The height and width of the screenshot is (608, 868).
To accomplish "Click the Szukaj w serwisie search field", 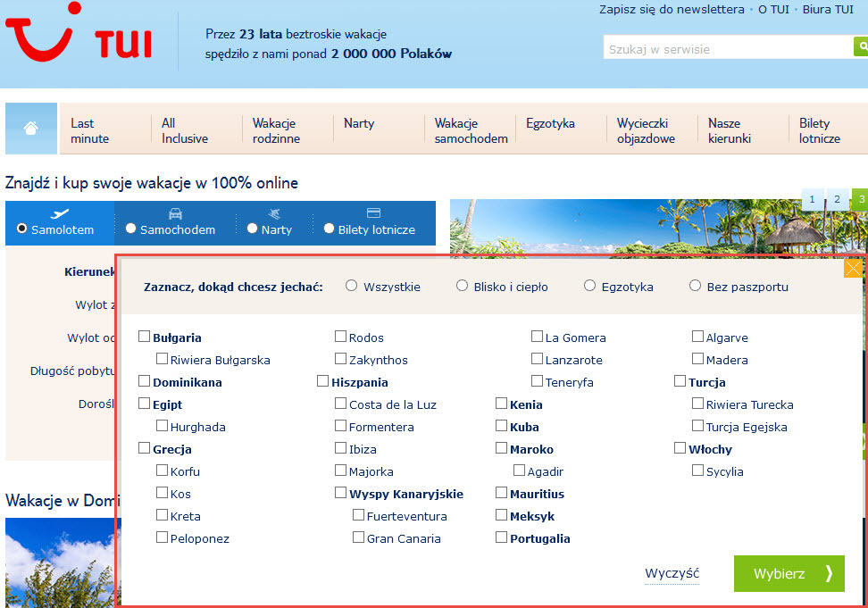I will tap(729, 47).
